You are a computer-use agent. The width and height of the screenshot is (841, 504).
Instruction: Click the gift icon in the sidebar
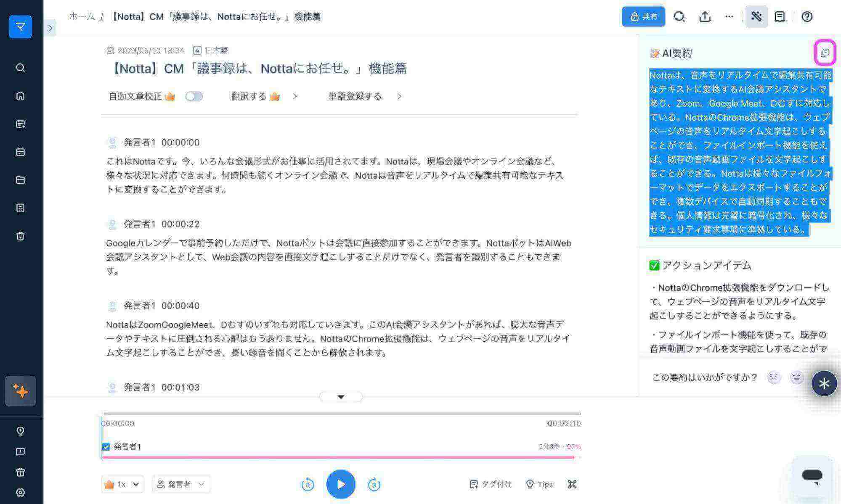20,472
